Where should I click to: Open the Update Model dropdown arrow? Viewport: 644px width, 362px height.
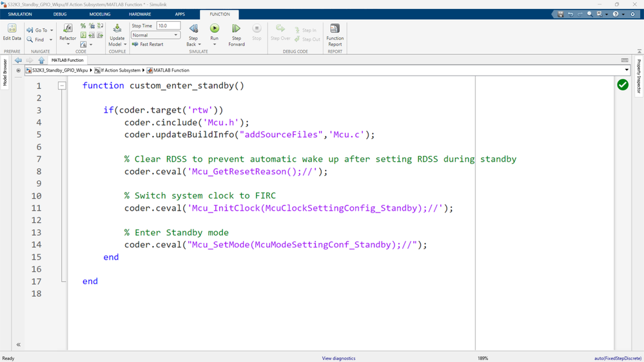pos(125,44)
